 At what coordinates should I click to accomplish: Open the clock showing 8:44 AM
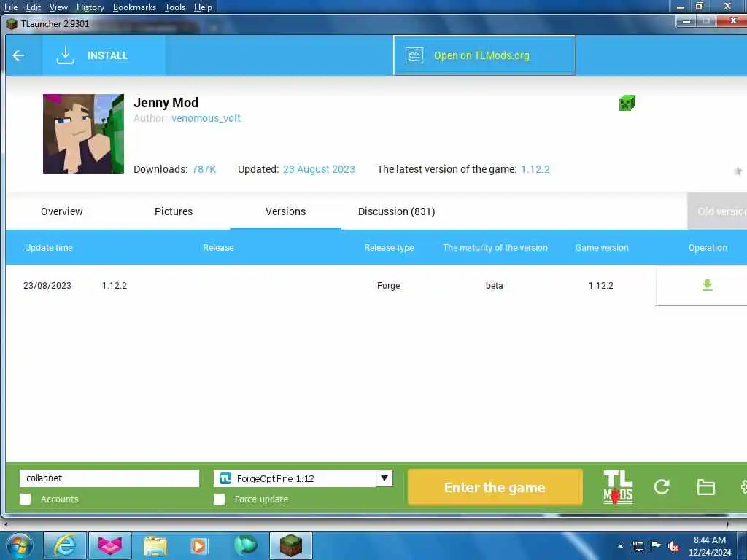709,545
